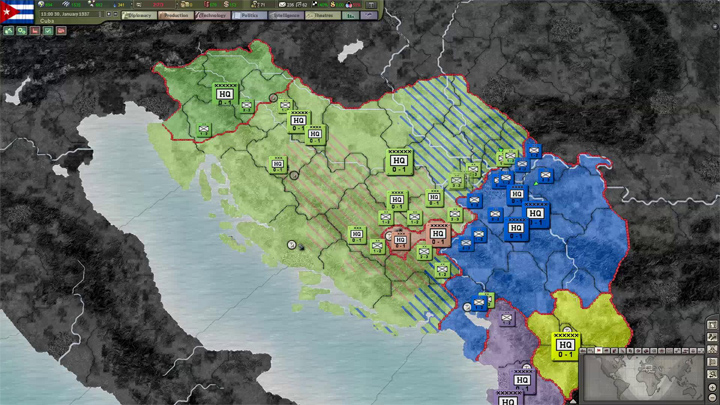Click the game date 30. January 1937
The image size is (720, 405).
point(69,14)
